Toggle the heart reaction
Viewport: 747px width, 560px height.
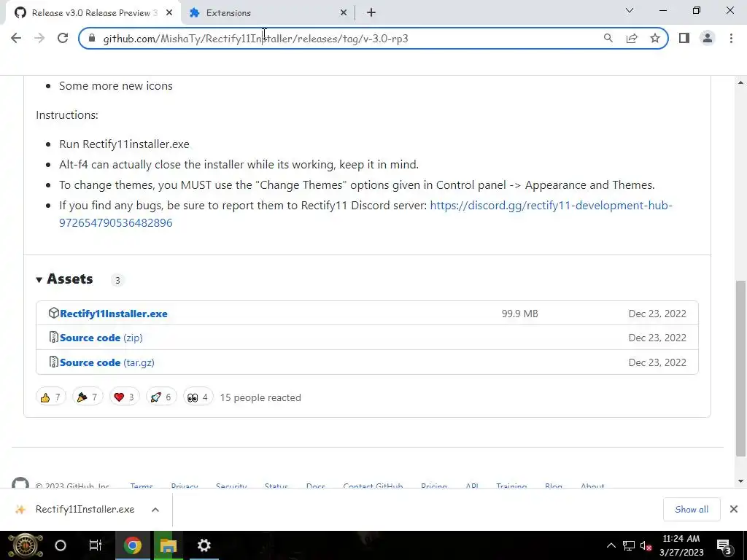(124, 397)
